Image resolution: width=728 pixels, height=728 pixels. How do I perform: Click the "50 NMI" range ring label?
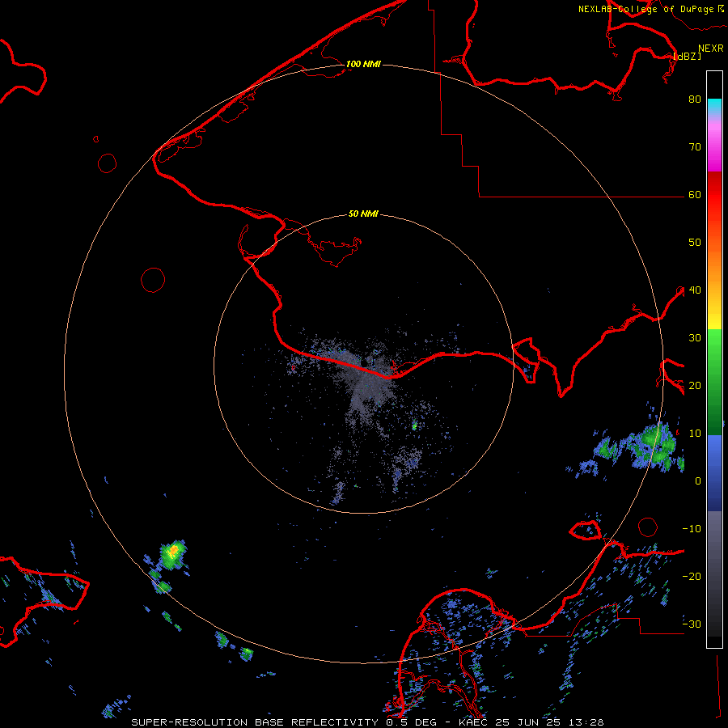[x=363, y=214]
